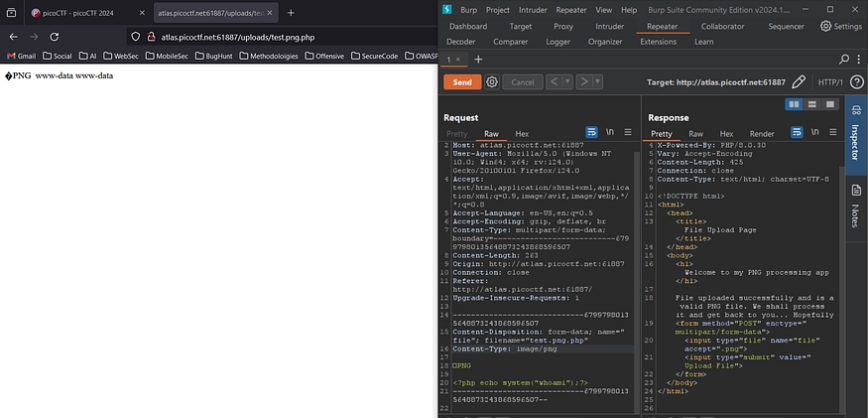Open Repeater send settings gear icon
The height and width of the screenshot is (418, 868).
(492, 81)
